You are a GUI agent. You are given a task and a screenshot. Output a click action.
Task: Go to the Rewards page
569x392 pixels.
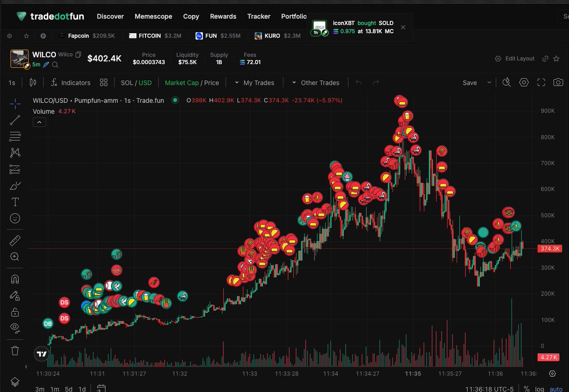pyautogui.click(x=223, y=16)
